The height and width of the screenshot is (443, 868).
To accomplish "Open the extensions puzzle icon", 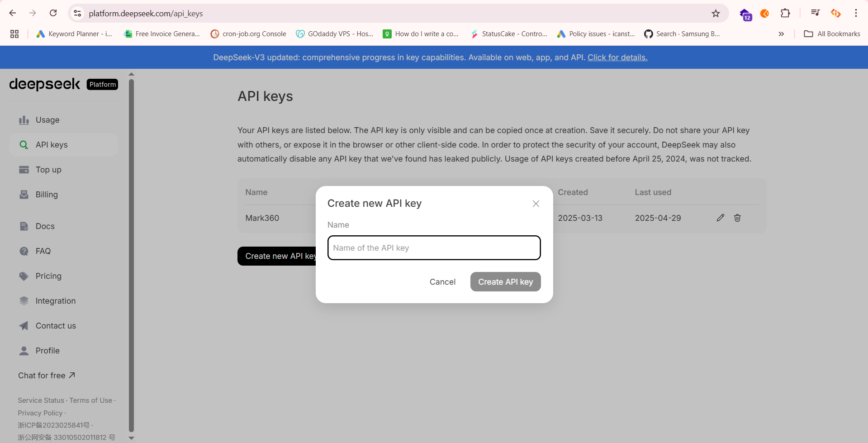I will (x=786, y=13).
